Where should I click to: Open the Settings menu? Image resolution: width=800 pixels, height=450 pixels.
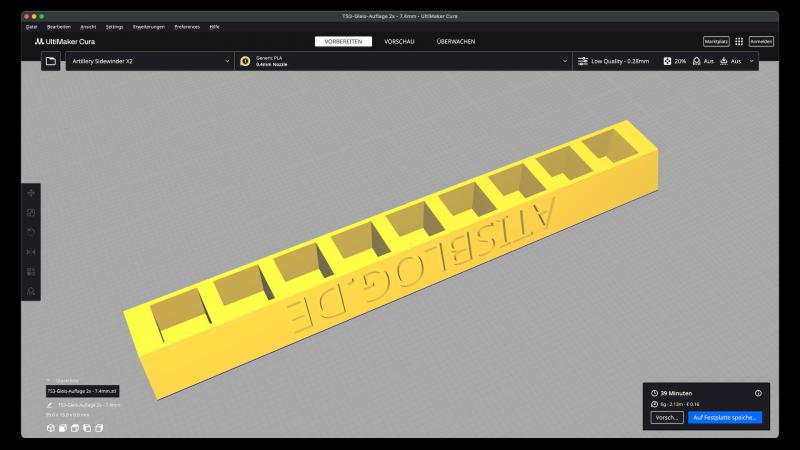114,27
